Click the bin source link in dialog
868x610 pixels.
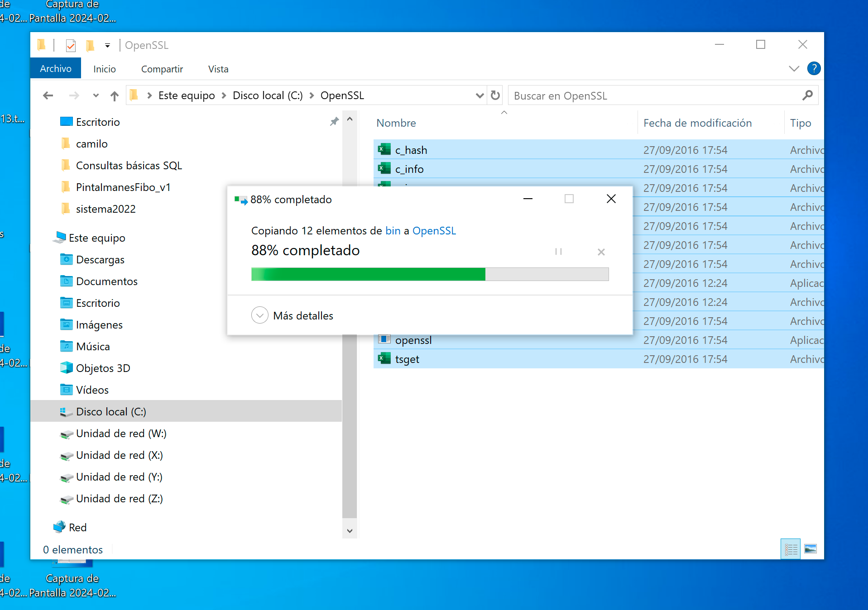393,231
